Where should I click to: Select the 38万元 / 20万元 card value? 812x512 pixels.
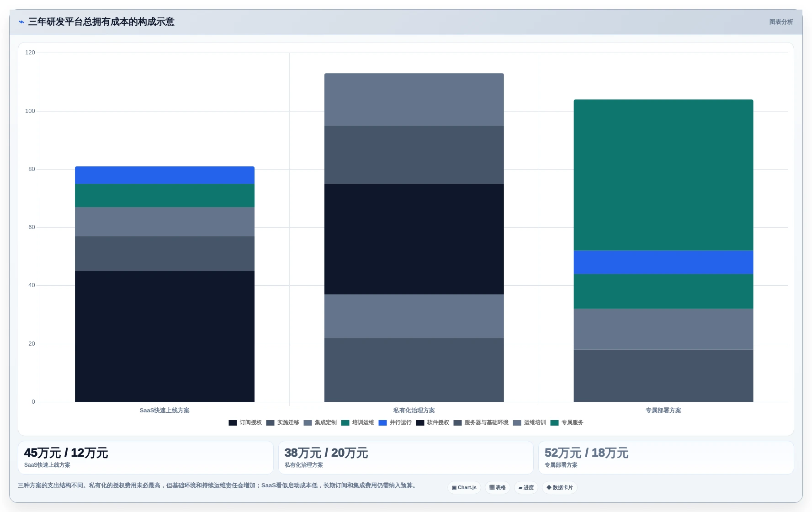(326, 453)
